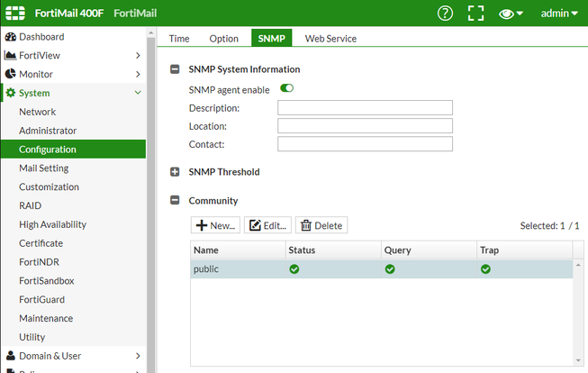Screen dimensions: 588x373
Task: Open the help question mark icon
Action: click(x=445, y=14)
